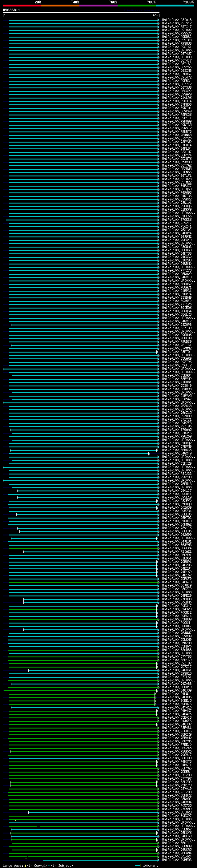Open hit UniRef100_A9RDS2

[x=177, y=37]
